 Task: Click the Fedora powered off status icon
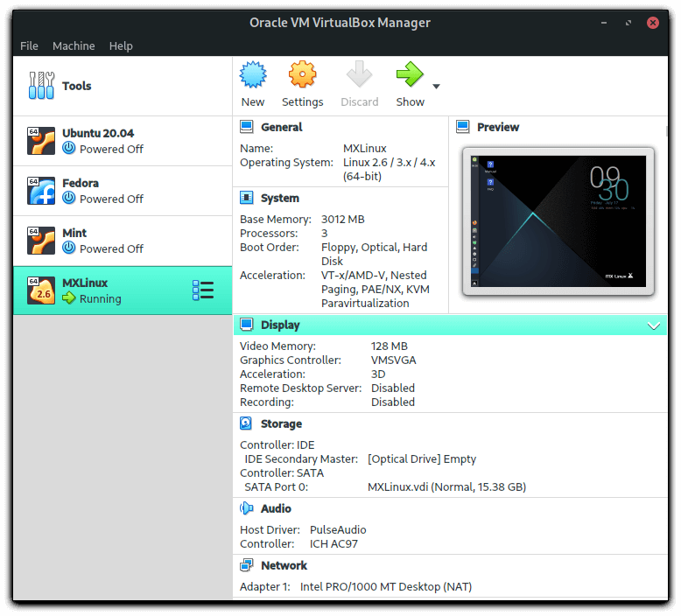coord(68,199)
